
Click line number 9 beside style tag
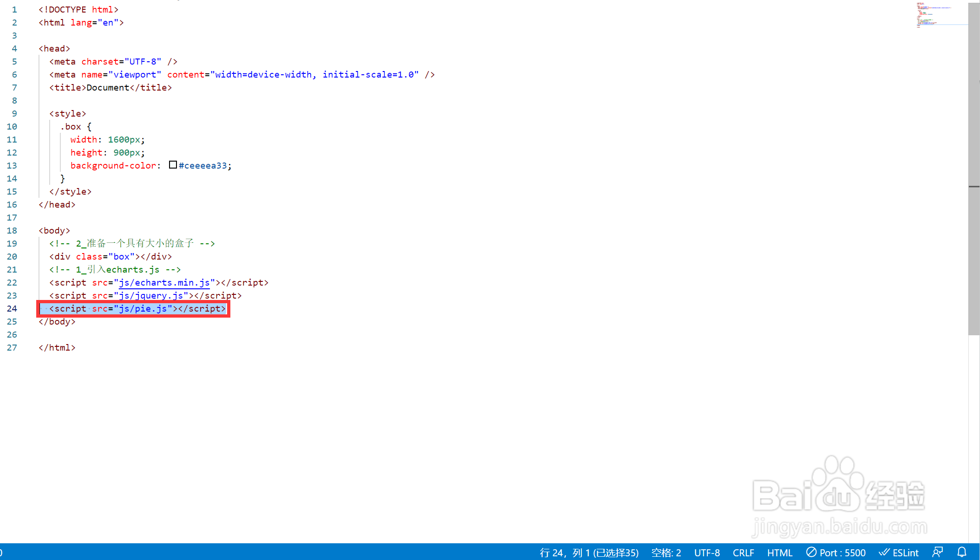pos(14,113)
